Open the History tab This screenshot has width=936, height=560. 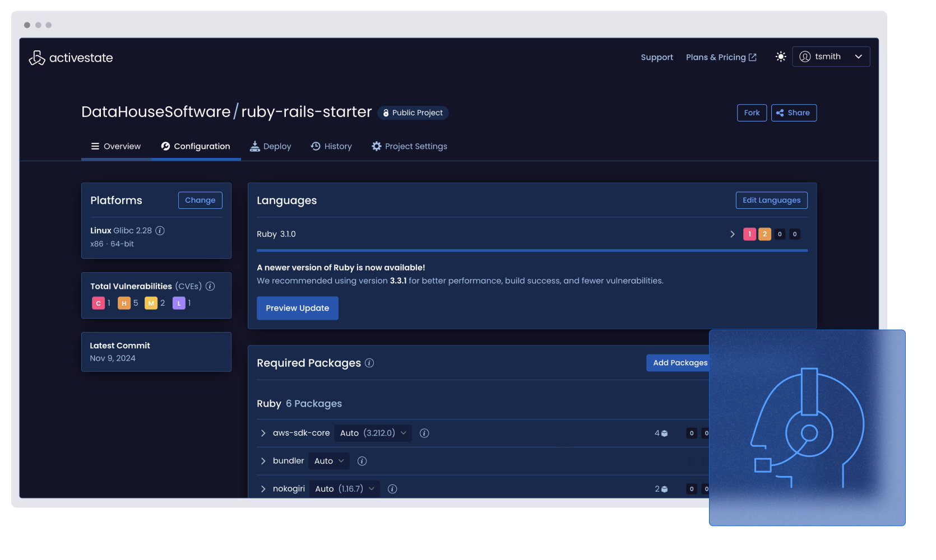332,146
